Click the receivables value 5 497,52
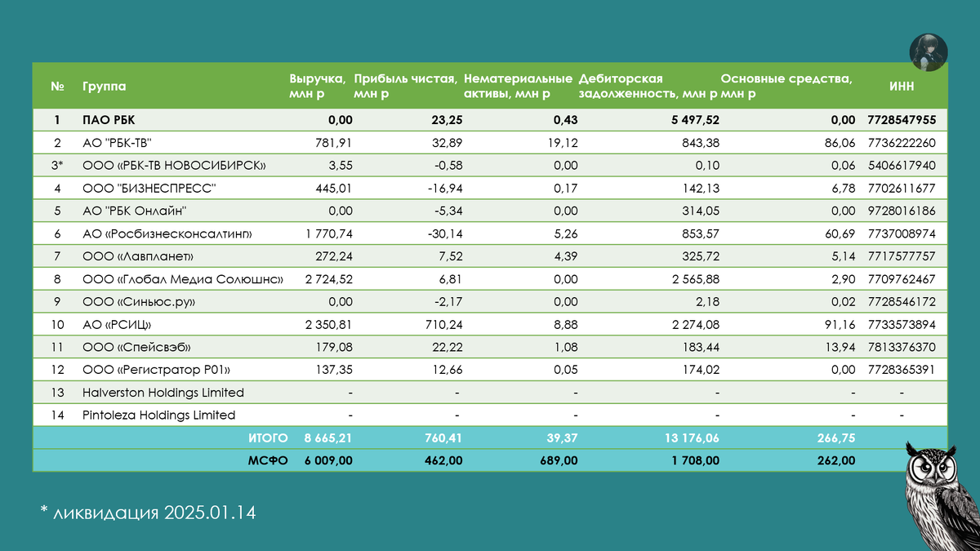 pos(695,120)
